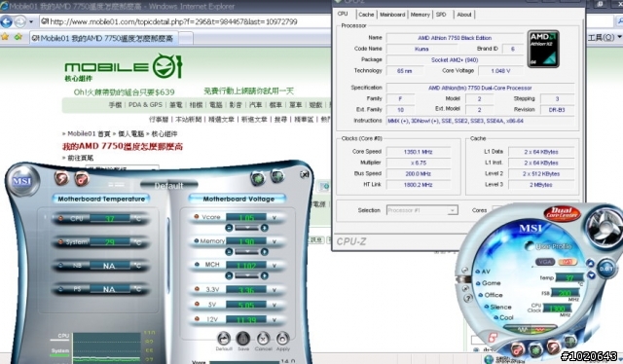Select Office mode in Dual Core Center
The width and height of the screenshot is (623, 364).
491,295
